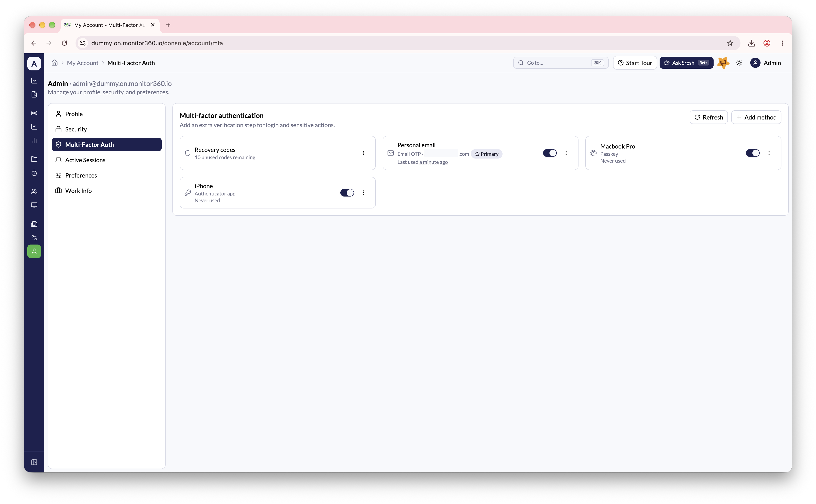The height and width of the screenshot is (504, 816).
Task: Click the Go to search field
Action: 561,63
